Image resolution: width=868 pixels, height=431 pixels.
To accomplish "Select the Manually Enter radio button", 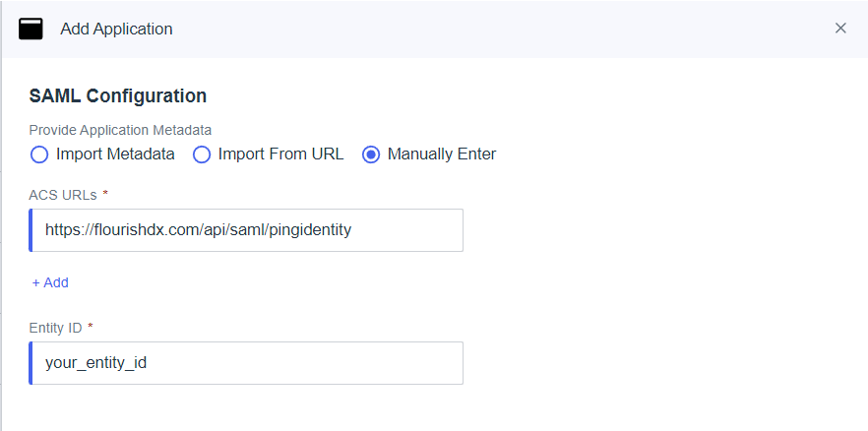I will pos(371,154).
